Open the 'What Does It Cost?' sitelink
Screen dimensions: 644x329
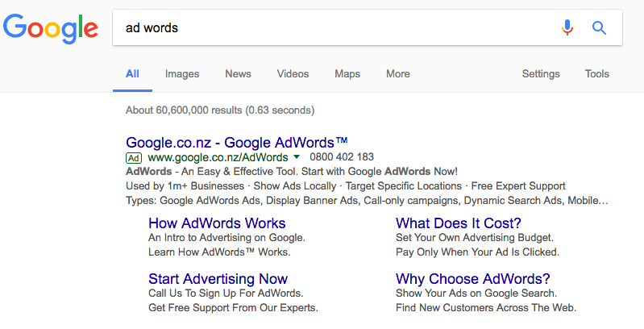click(459, 223)
